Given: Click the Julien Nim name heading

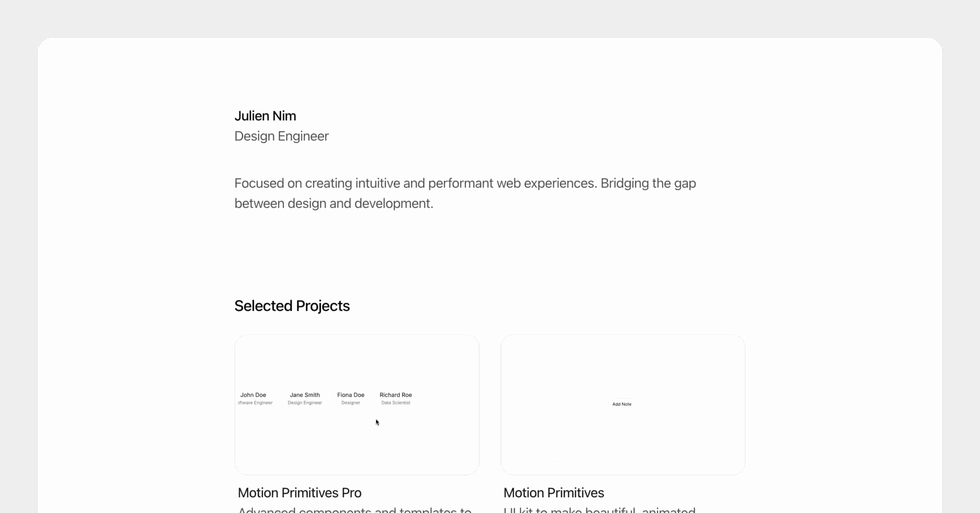Looking at the screenshot, I should tap(265, 115).
